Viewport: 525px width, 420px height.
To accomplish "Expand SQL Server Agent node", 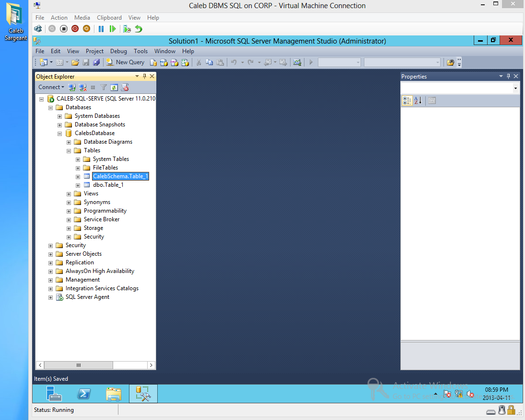I will point(50,297).
